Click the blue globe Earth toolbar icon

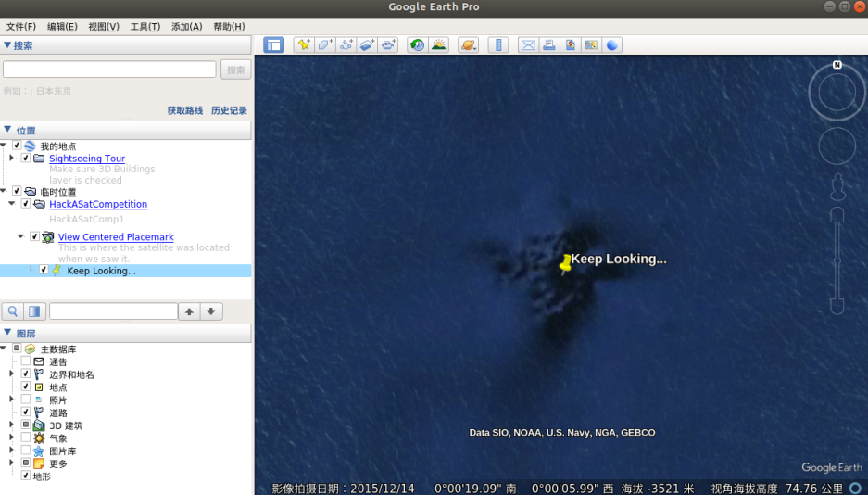tap(612, 44)
